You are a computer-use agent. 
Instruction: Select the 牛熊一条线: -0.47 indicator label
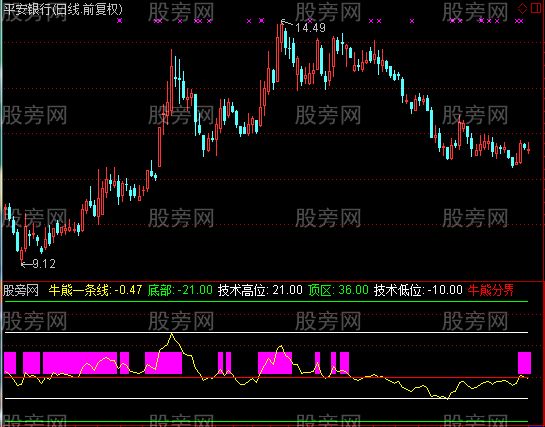[x=95, y=290]
